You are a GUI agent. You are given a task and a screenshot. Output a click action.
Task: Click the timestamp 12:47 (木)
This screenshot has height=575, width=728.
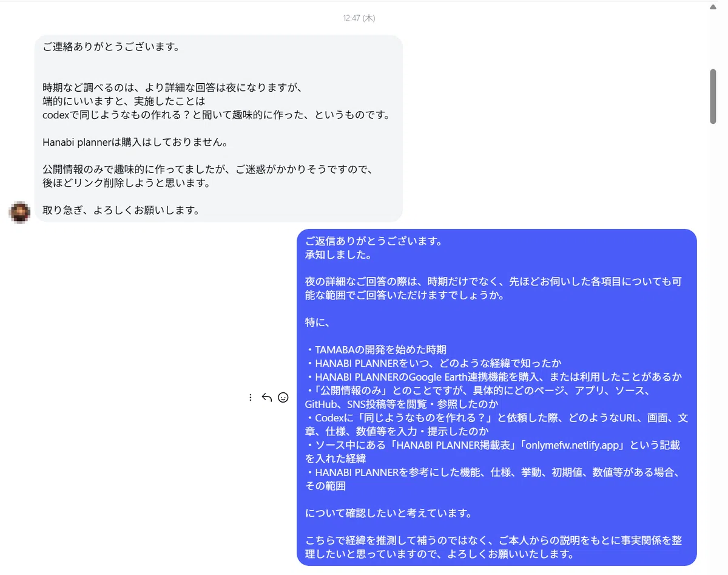click(359, 19)
